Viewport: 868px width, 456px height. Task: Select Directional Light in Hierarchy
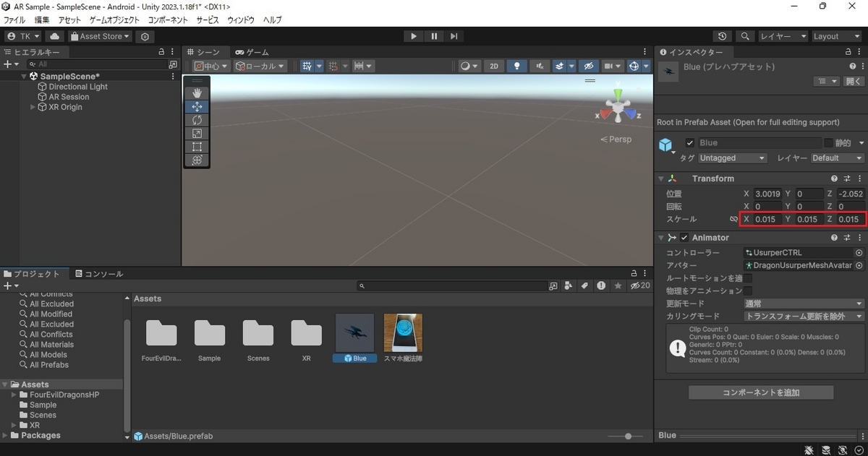[x=78, y=87]
